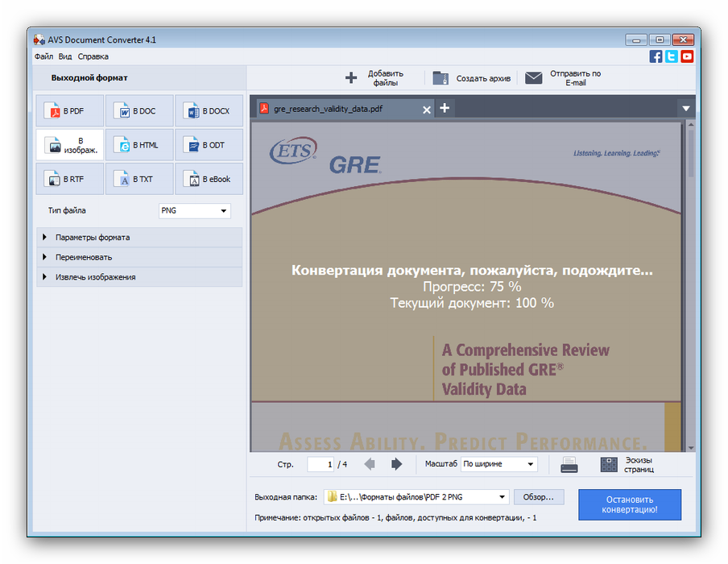Open the zoom scale dropdown
The width and height of the screenshot is (728, 564).
click(x=498, y=464)
